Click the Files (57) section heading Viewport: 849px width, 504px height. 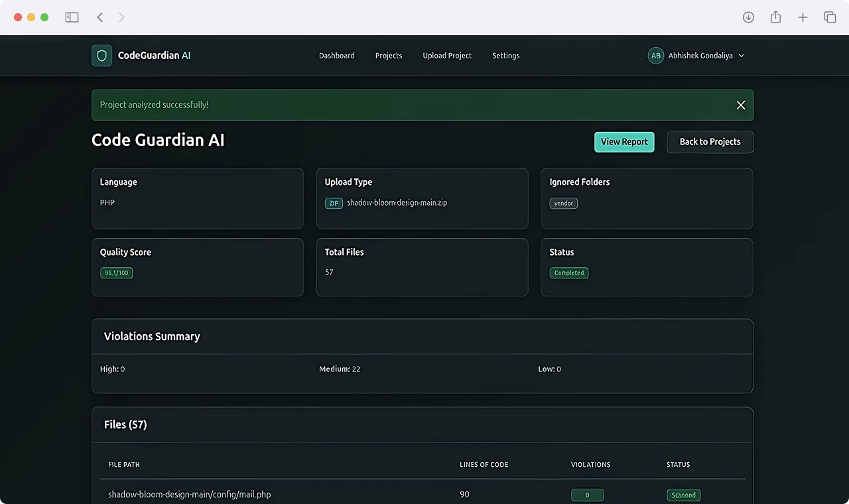125,424
